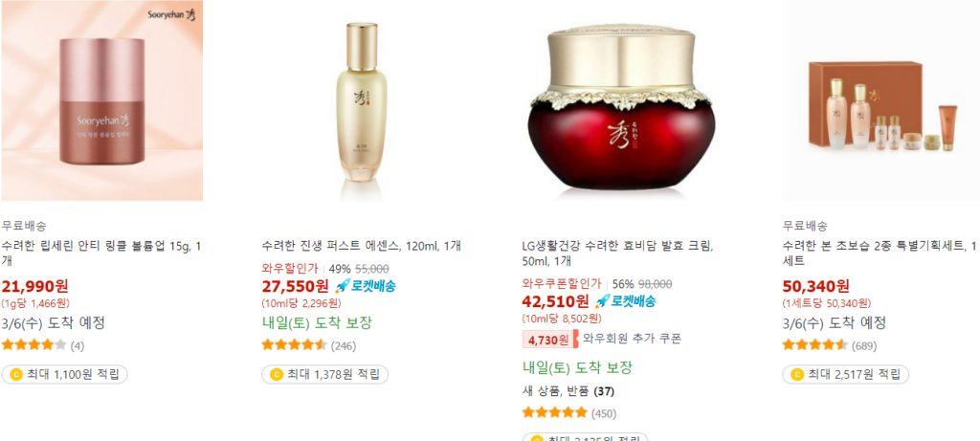The width and height of the screenshot is (980, 441).
Task: Open LG생활건강 수려한 효비담 발효 크림 title
Action: click(618, 253)
